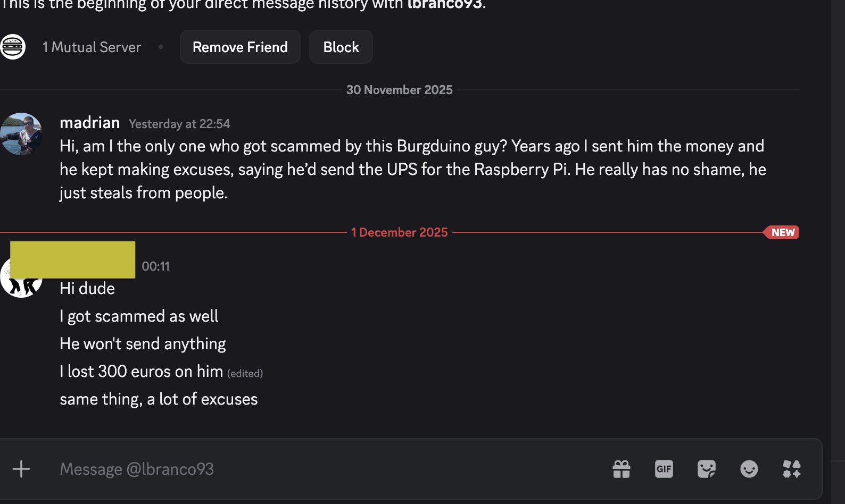Open madrian's profile by clicking the username

coord(89,123)
